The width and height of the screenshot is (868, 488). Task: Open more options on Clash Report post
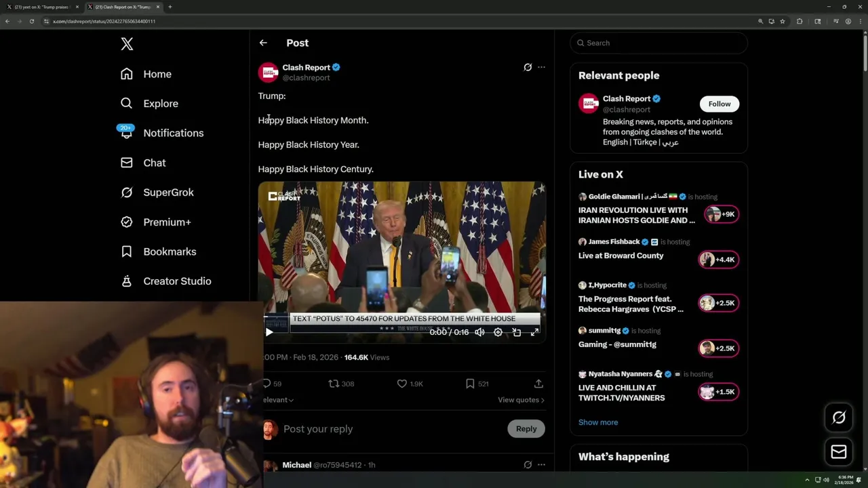coord(541,67)
